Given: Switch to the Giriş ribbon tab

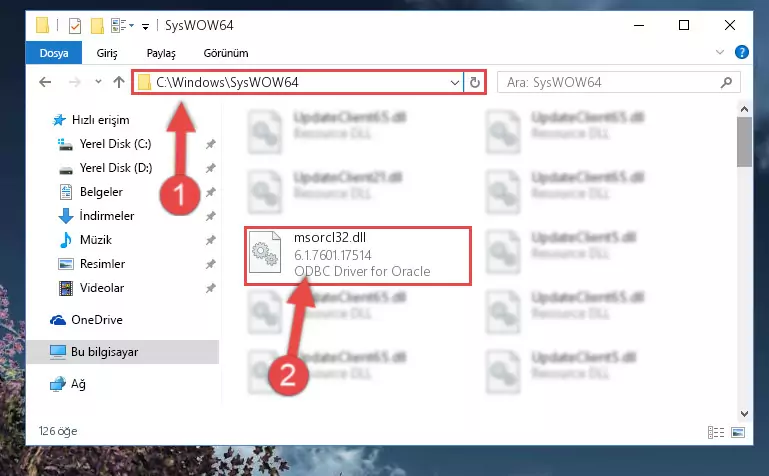Looking at the screenshot, I should [107, 53].
